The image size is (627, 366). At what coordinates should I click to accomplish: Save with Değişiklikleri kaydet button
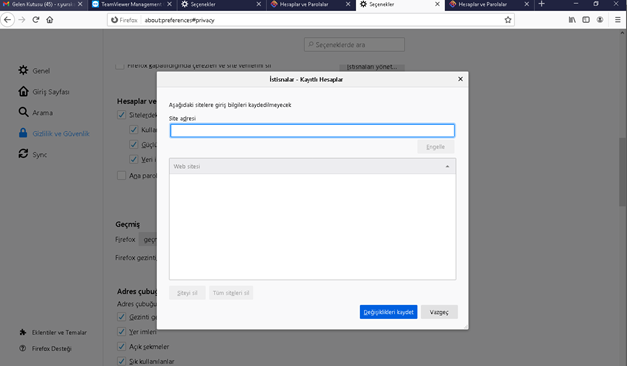point(388,312)
